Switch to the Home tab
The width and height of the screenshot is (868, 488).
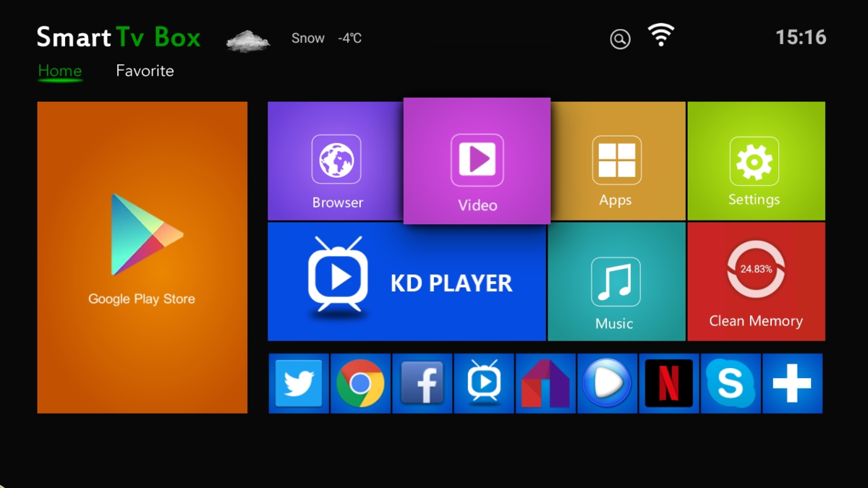pos(60,71)
